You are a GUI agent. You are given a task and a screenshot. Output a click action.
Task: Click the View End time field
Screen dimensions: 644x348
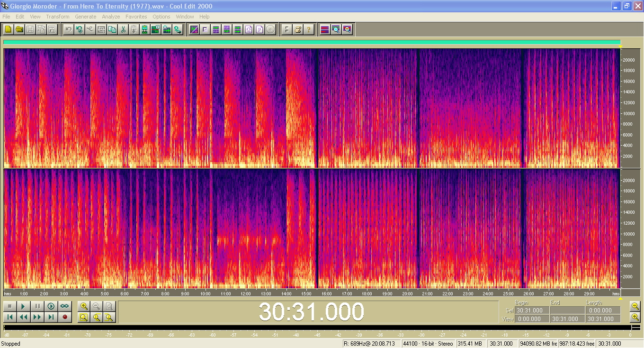coord(566,319)
